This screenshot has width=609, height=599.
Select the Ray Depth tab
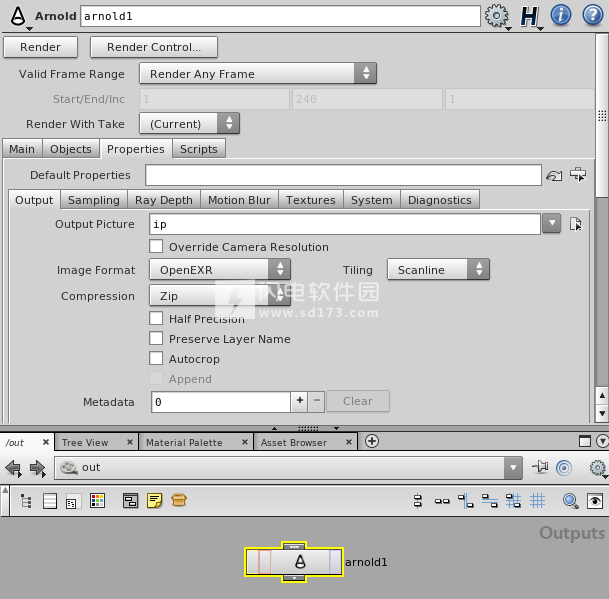[164, 200]
